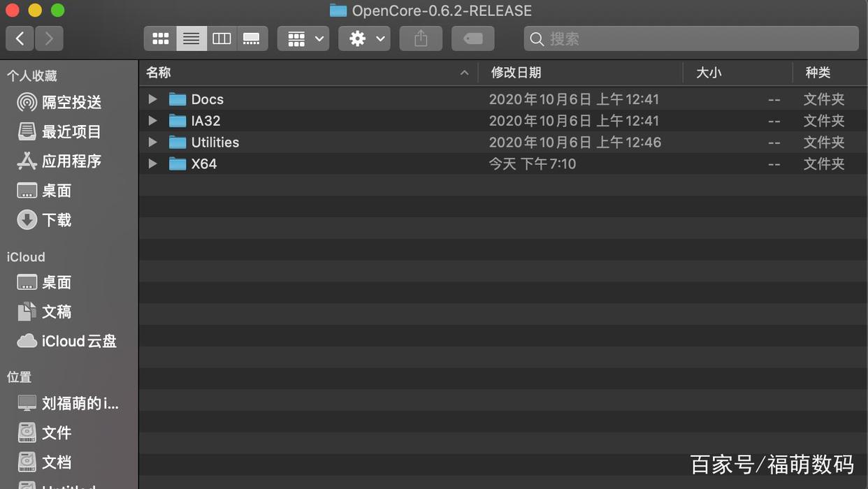
Task: Open 隔空投送 AirDrop in sidebar
Action: (59, 103)
